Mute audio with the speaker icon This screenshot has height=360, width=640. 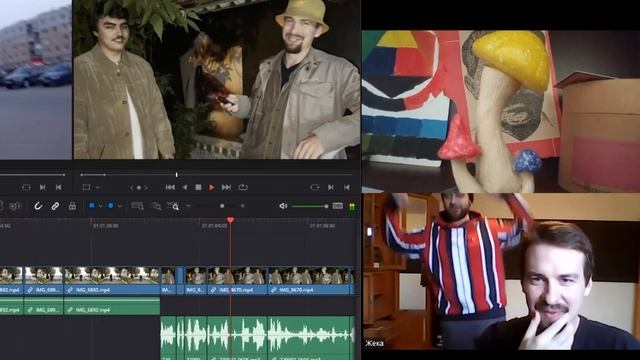pos(283,206)
